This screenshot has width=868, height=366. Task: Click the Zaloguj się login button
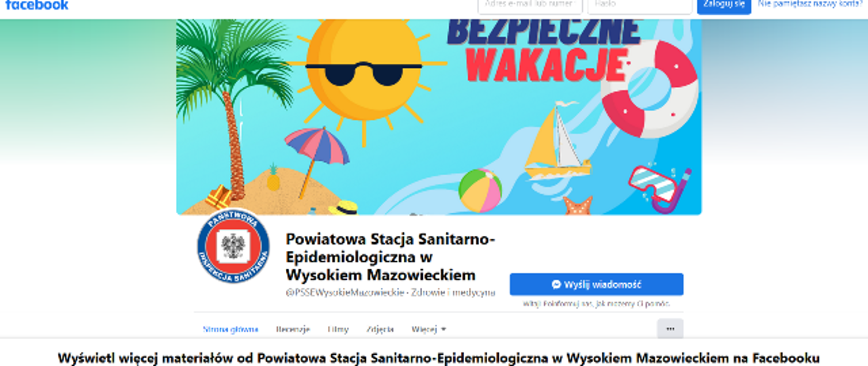pyautogui.click(x=724, y=6)
